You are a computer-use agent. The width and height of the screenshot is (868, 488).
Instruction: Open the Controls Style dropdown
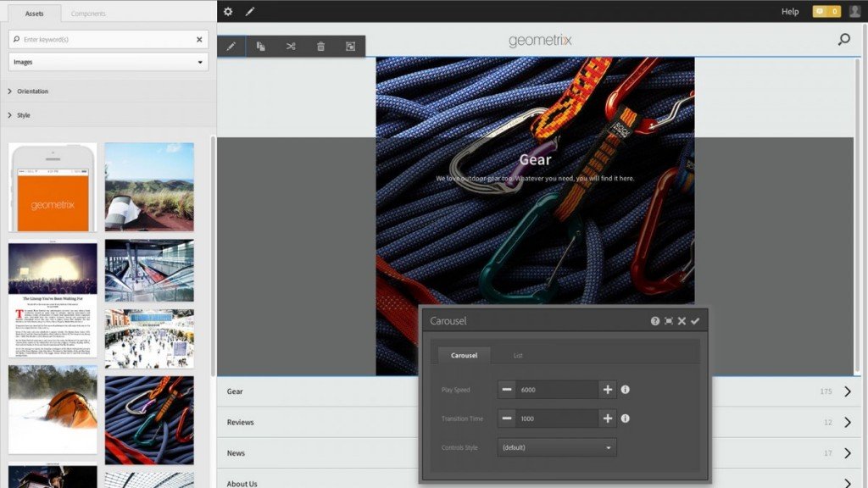(x=557, y=447)
